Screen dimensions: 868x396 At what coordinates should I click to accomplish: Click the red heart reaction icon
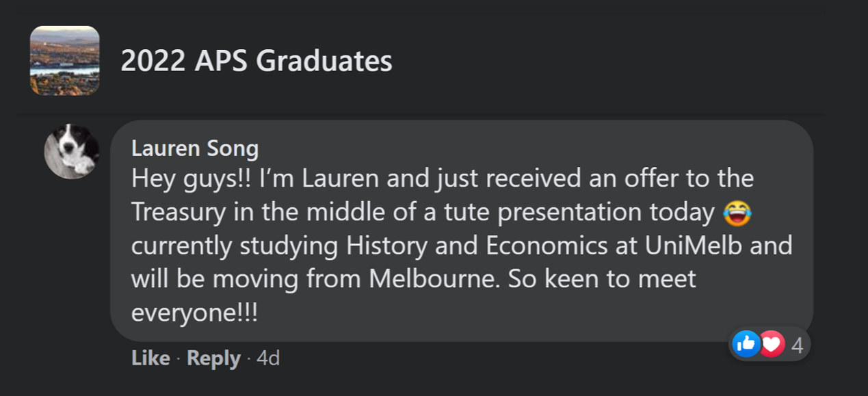click(772, 344)
